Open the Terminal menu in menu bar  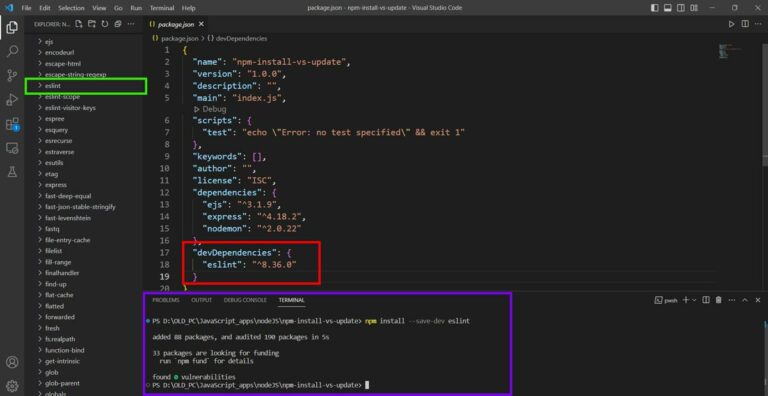pos(162,8)
